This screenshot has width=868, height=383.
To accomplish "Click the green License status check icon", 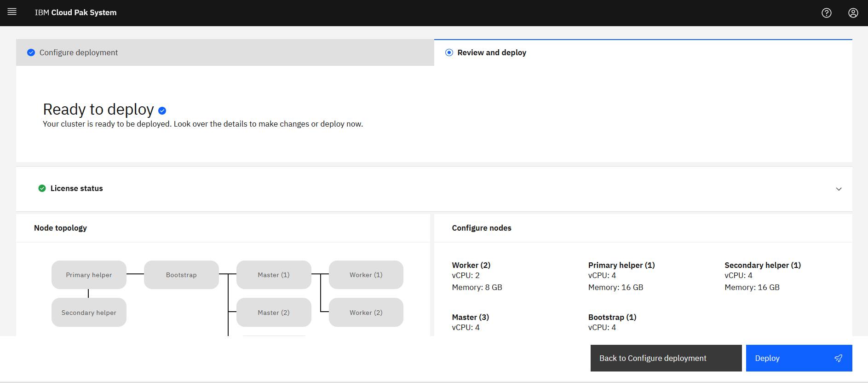I will click(42, 188).
